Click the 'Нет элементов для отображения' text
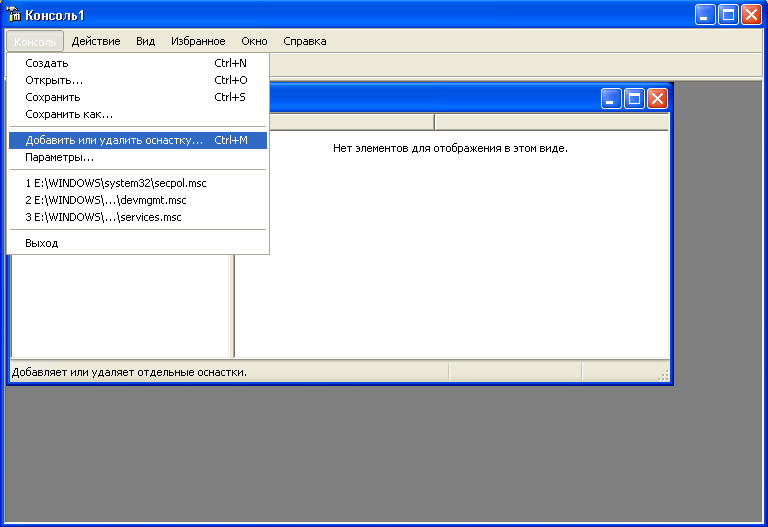The image size is (768, 527). click(450, 148)
